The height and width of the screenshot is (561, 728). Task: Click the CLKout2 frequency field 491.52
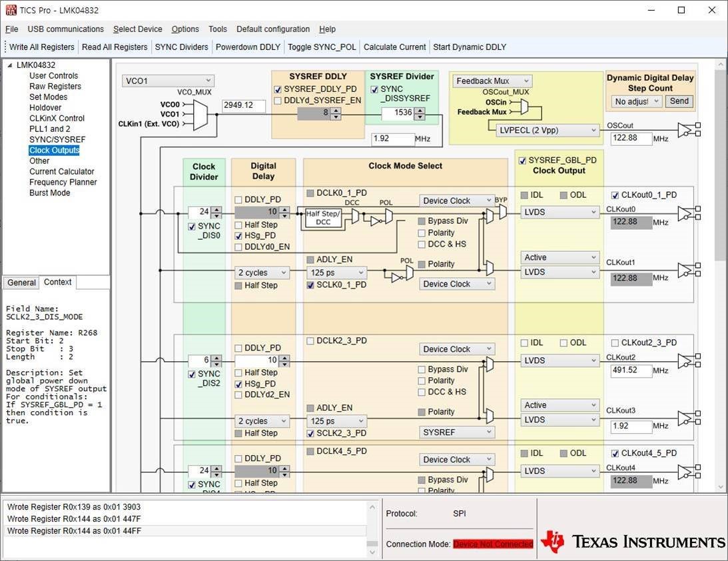click(631, 370)
